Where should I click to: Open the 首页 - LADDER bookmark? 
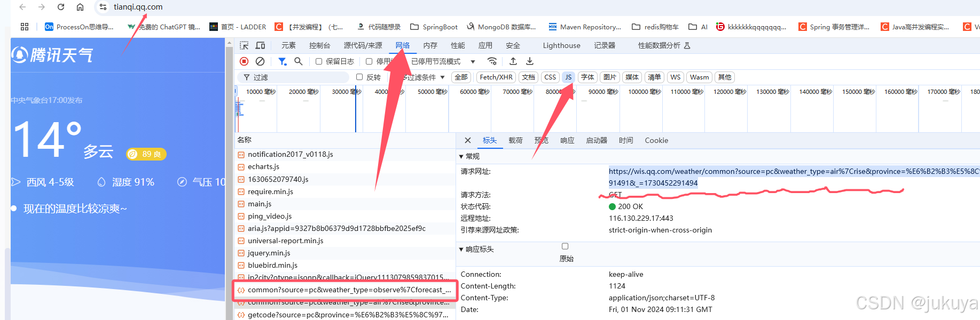(x=238, y=27)
